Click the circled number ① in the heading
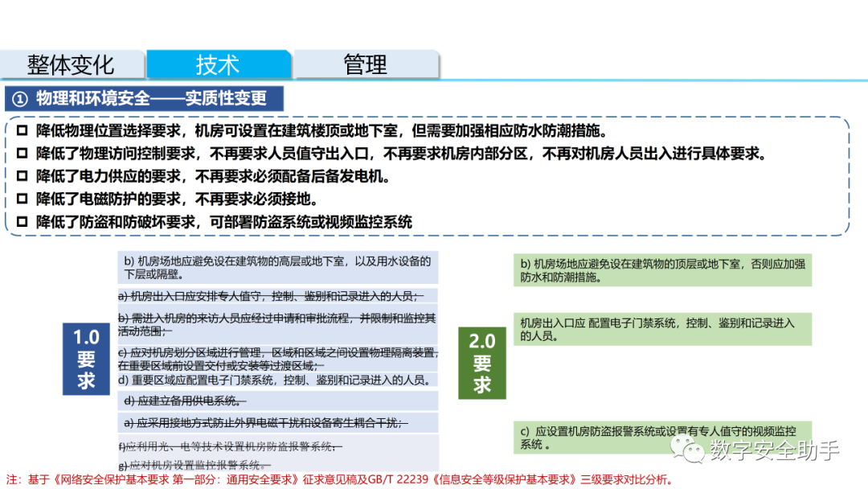The image size is (868, 489). [20, 99]
